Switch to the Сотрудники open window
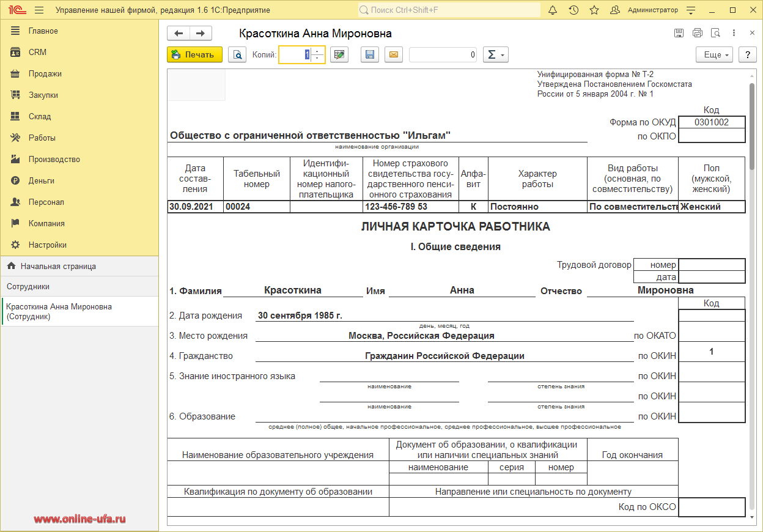Image resolution: width=763 pixels, height=532 pixels. tap(79, 286)
